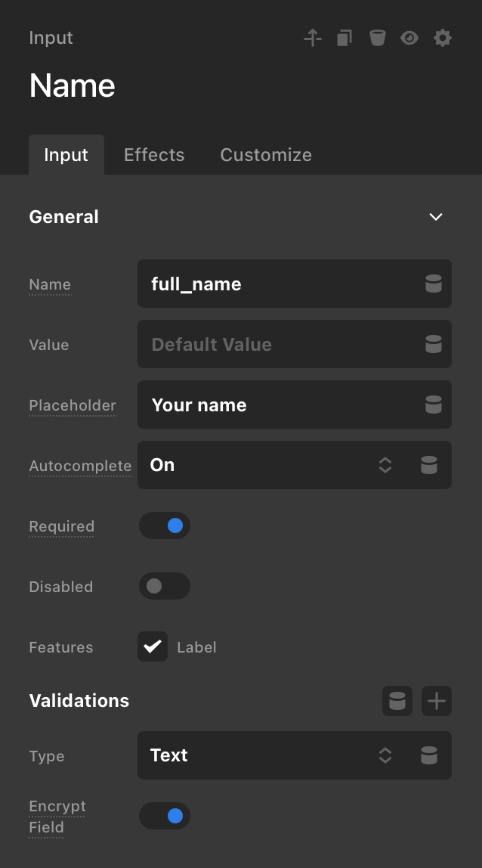Screen dimensions: 482x868
Task: Click the Placeholder label for help
Action: (x=73, y=405)
